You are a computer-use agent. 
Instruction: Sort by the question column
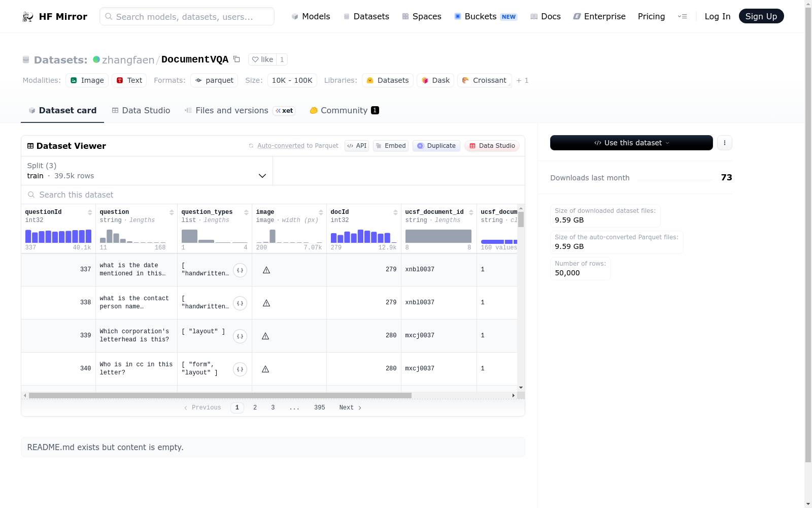(172, 212)
